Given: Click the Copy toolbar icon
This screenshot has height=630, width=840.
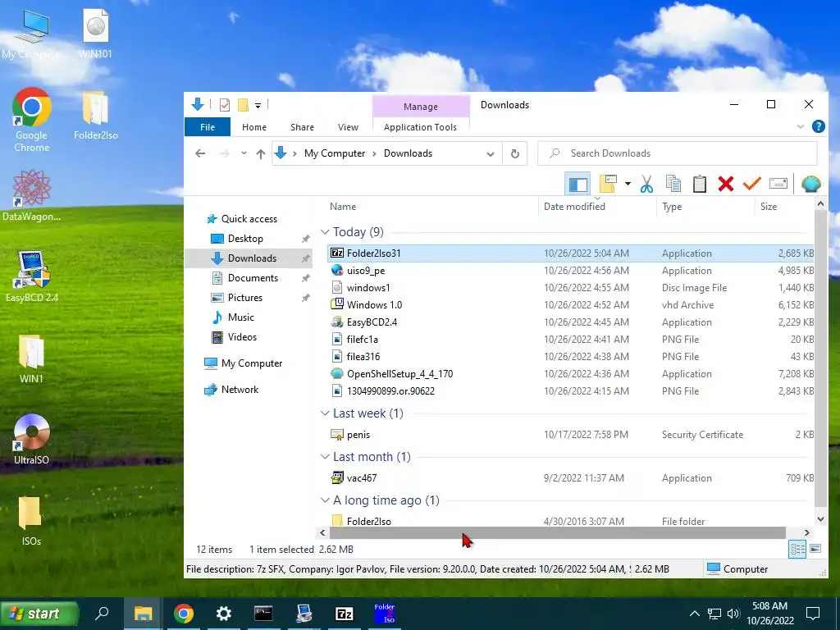Looking at the screenshot, I should (673, 184).
